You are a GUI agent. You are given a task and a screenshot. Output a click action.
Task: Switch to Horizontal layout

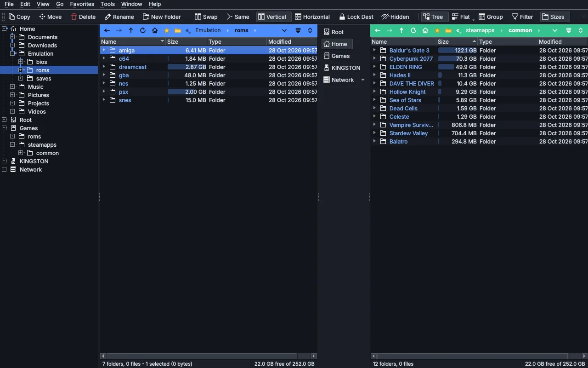312,17
